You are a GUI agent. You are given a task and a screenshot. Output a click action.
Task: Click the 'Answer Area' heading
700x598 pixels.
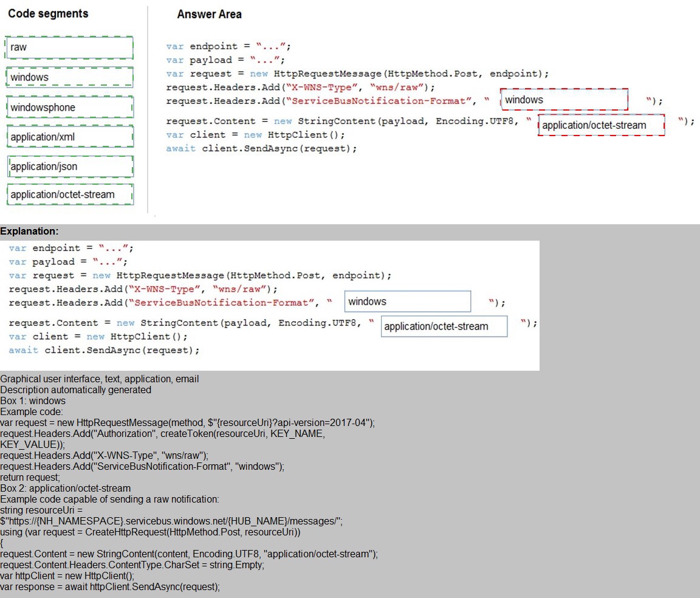click(x=209, y=14)
